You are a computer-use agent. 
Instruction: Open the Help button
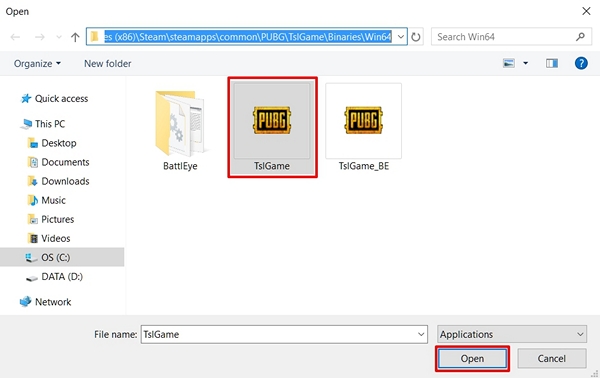click(581, 63)
